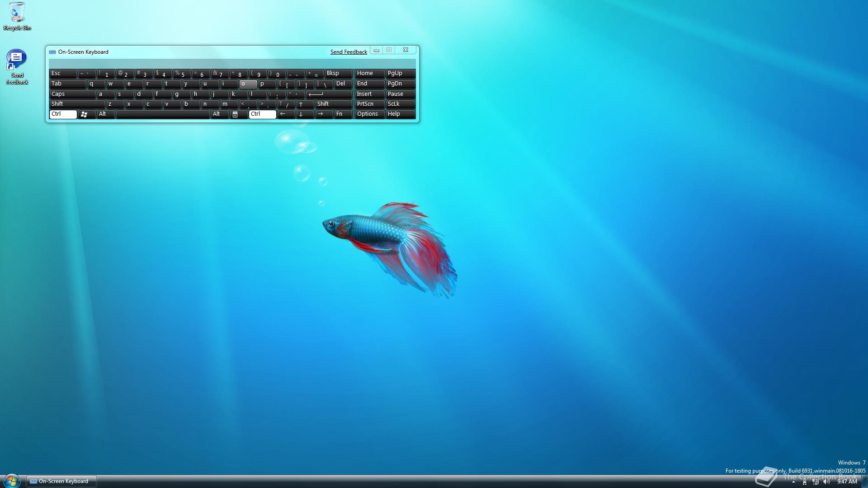The image size is (868, 488).
Task: Click the up arrow key
Action: click(x=305, y=104)
